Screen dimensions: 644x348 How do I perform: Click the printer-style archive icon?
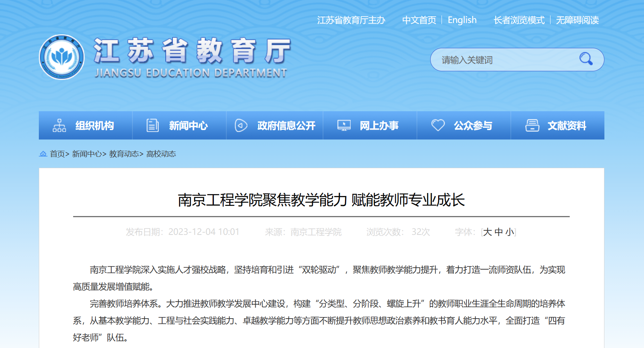(532, 126)
